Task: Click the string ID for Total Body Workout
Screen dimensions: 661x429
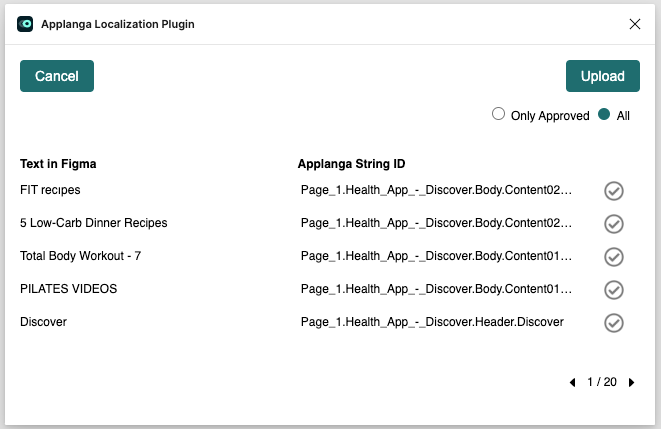Action: click(436, 256)
